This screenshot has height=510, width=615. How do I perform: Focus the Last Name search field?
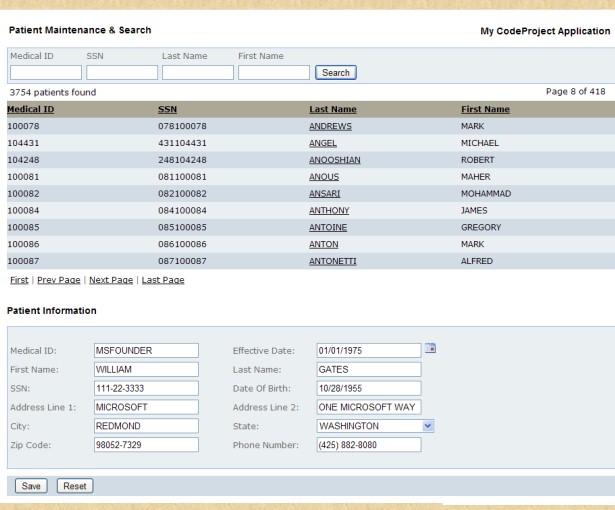(x=198, y=73)
